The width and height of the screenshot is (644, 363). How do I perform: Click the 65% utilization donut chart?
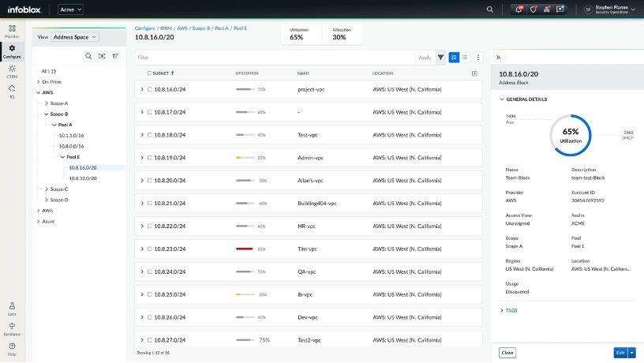(x=571, y=136)
